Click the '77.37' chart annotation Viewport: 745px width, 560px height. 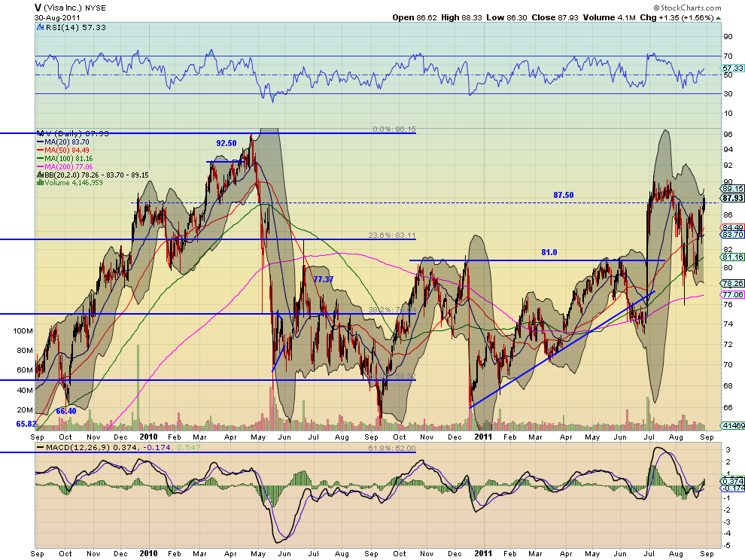[x=323, y=279]
